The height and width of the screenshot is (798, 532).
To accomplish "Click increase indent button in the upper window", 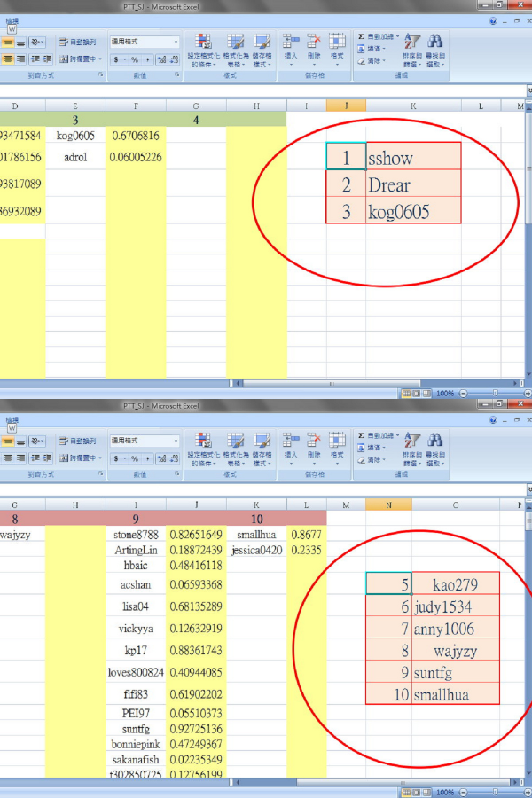I will click(47, 59).
